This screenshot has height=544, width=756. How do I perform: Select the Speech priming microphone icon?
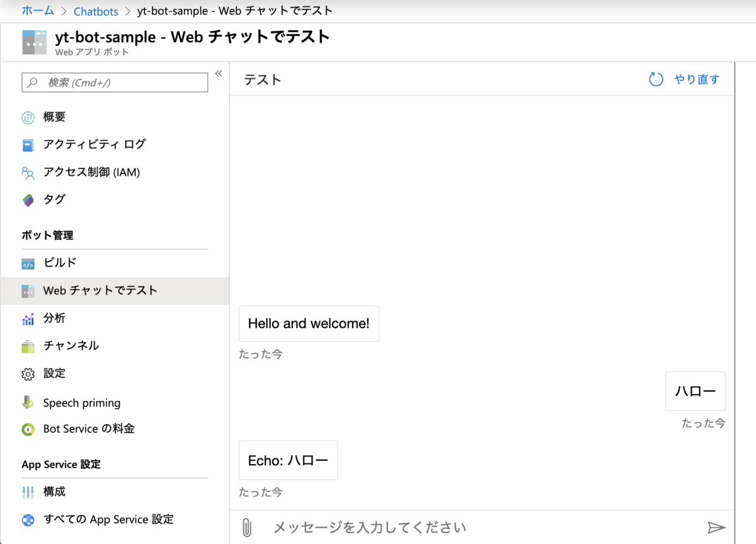[28, 402]
